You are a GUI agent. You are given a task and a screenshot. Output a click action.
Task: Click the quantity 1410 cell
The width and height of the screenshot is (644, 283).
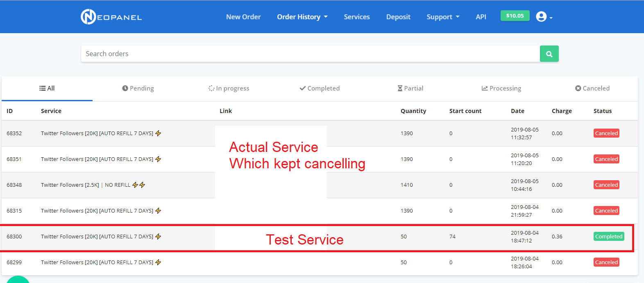[x=407, y=185]
